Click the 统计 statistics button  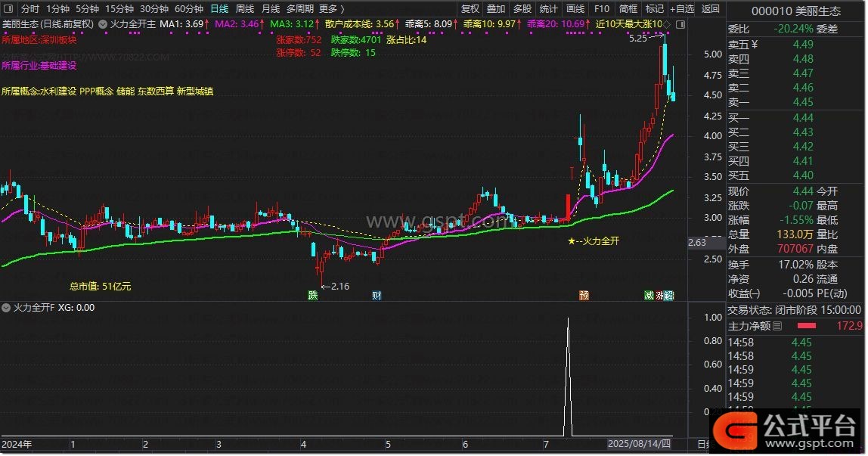pos(549,9)
